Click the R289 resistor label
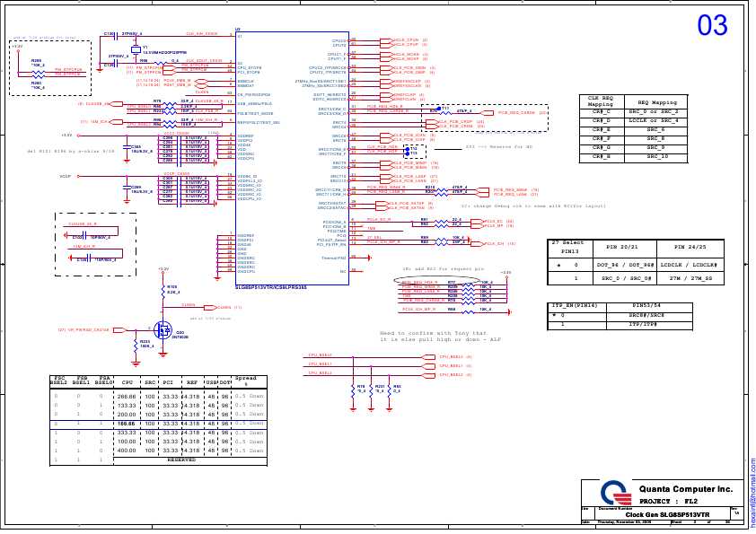 pyautogui.click(x=37, y=61)
